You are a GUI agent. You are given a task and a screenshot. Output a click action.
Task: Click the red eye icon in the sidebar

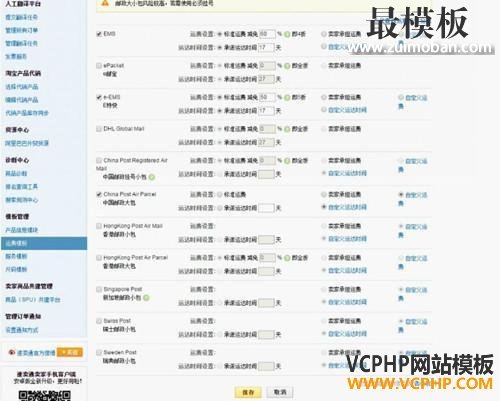pyautogui.click(x=12, y=352)
